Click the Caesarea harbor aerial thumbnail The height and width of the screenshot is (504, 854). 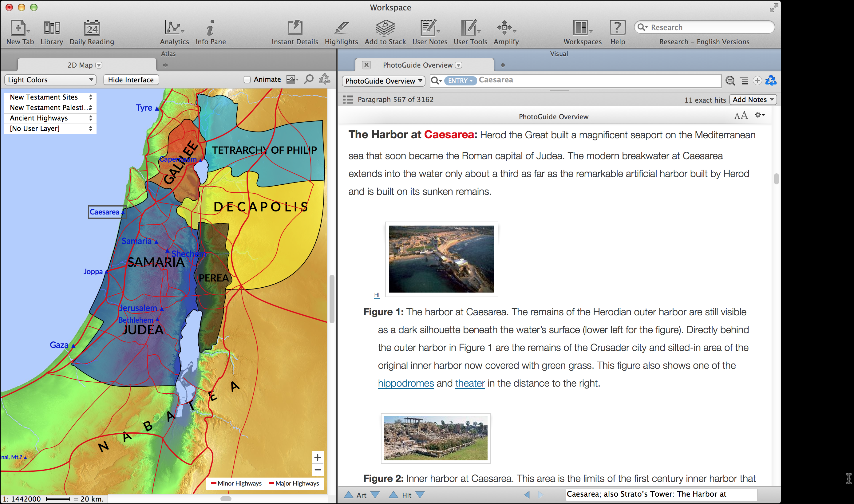coord(441,259)
